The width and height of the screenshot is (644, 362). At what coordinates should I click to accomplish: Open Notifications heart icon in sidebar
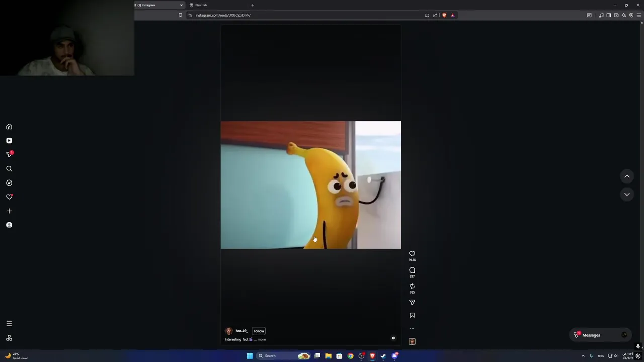click(x=9, y=197)
